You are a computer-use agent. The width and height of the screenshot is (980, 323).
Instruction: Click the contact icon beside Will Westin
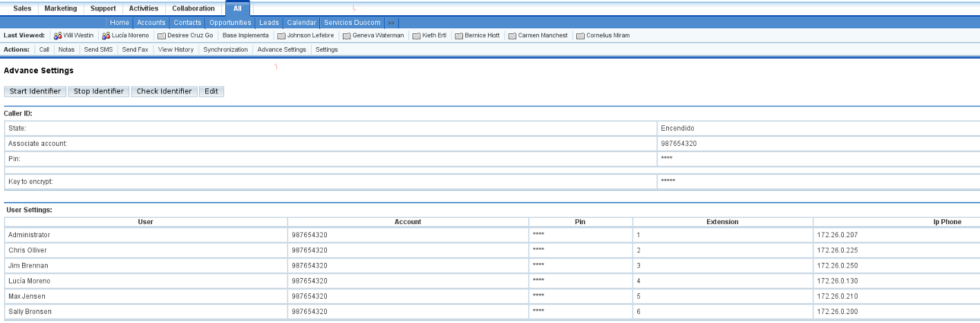click(58, 36)
